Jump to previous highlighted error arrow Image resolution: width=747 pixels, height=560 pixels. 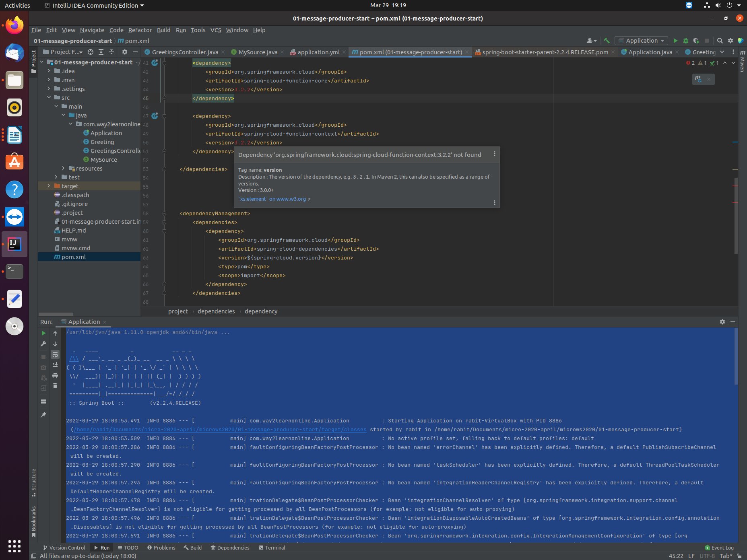coord(725,63)
